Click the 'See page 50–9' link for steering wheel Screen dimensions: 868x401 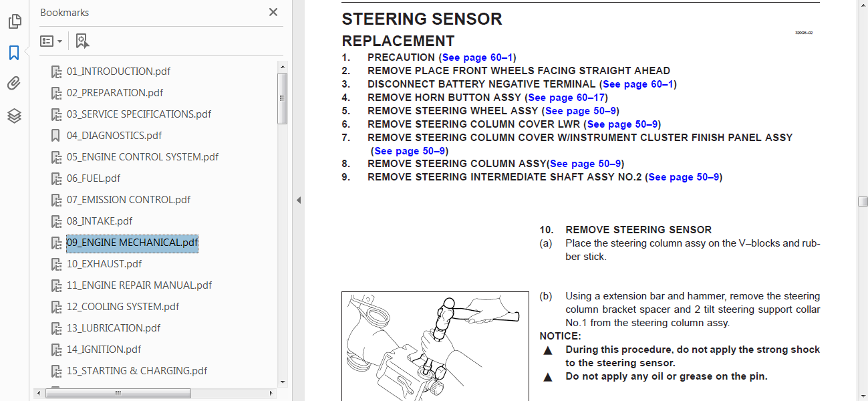tap(581, 111)
